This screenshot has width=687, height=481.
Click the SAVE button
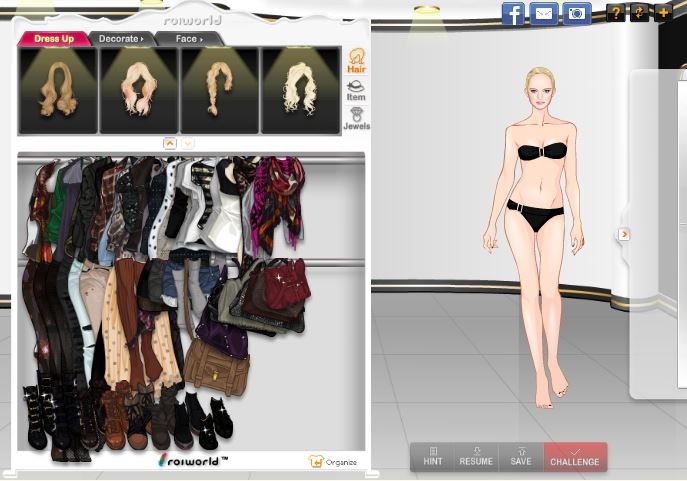[x=521, y=457]
